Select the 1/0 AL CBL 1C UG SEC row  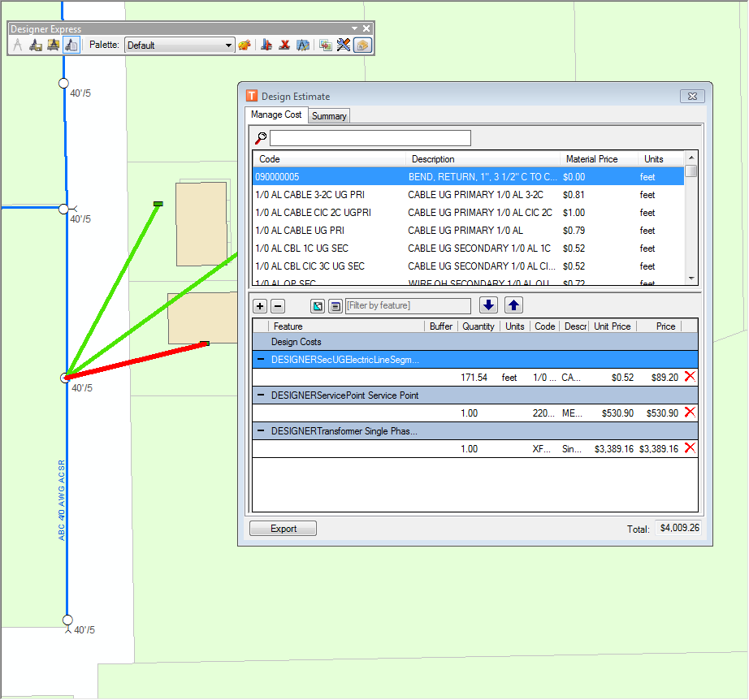click(468, 248)
